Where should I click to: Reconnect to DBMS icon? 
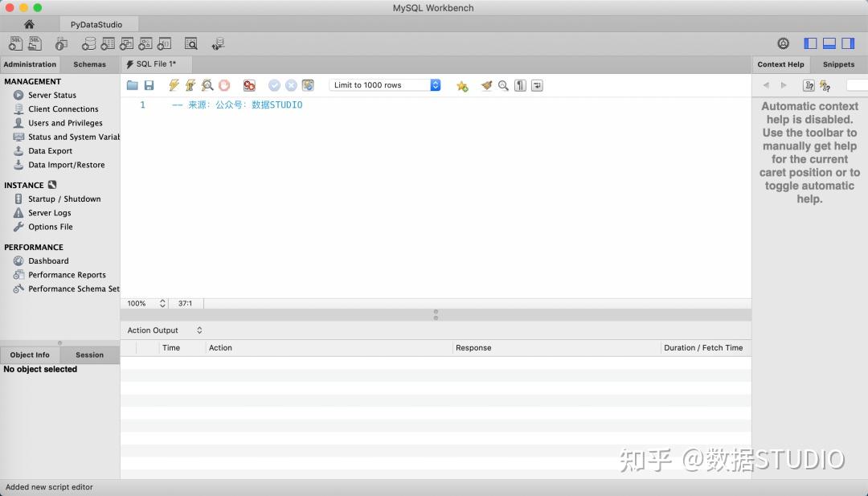pos(218,43)
